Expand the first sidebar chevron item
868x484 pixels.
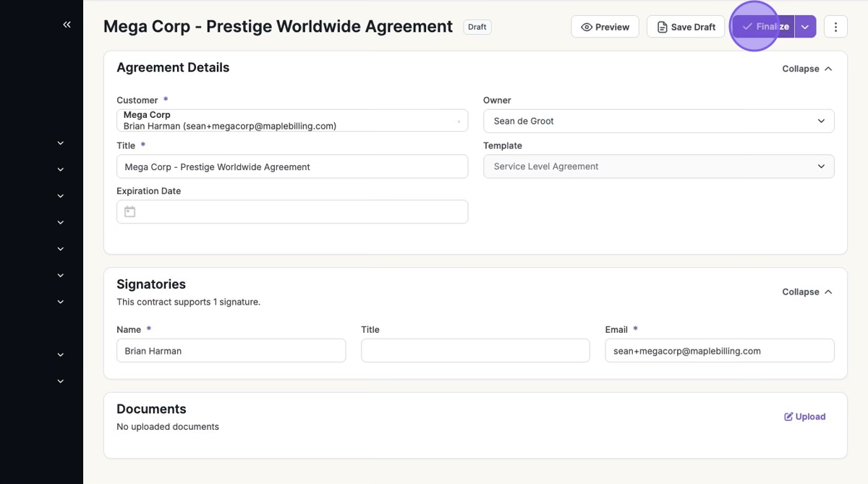click(x=61, y=143)
